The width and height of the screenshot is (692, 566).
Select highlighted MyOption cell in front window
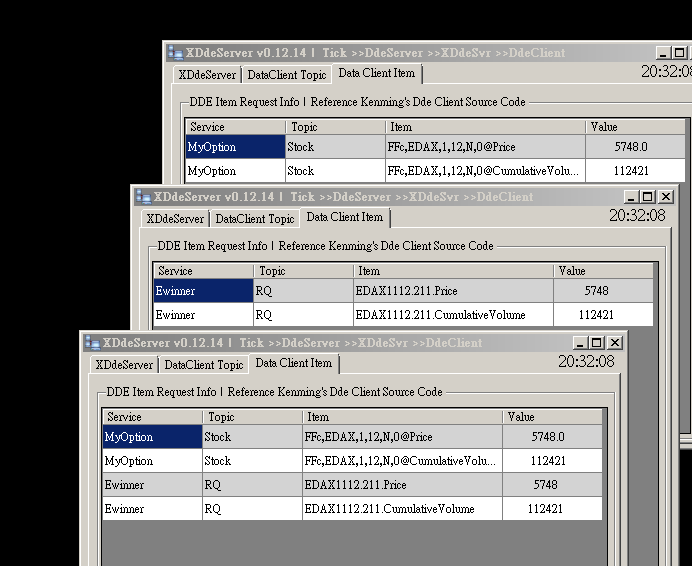point(153,437)
